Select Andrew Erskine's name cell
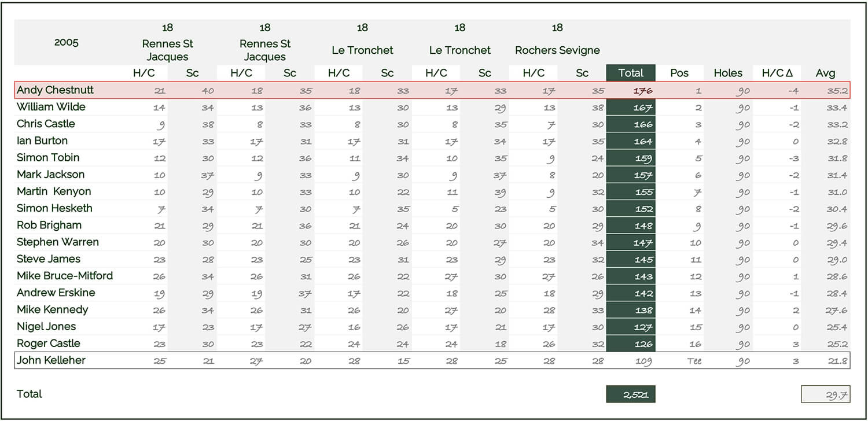Image resolution: width=868 pixels, height=421 pixels. 56,293
